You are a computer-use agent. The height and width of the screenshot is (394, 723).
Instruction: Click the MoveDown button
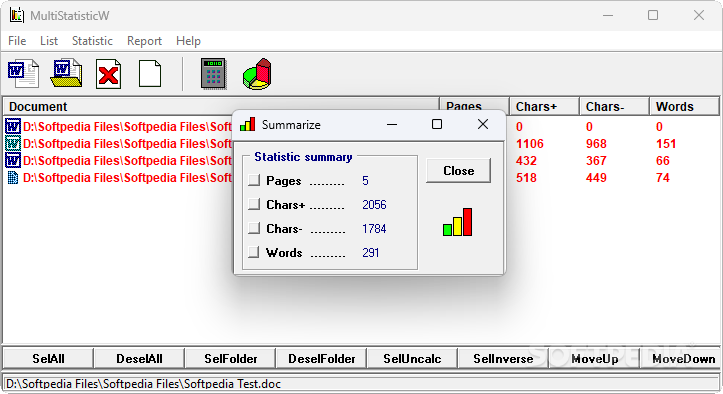[680, 358]
